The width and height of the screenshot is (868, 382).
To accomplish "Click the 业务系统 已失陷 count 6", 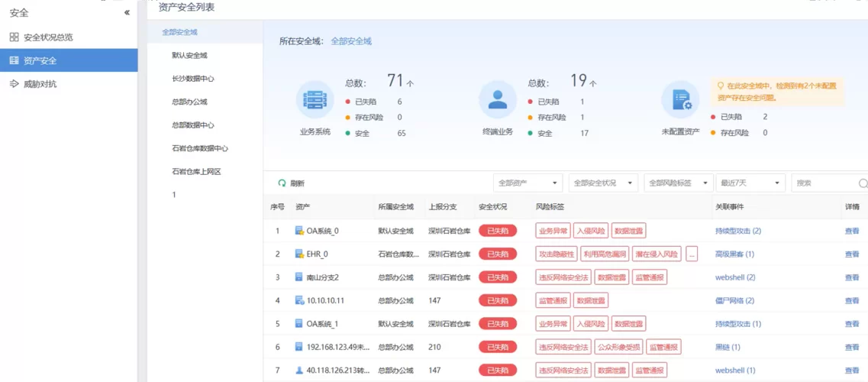I will [x=400, y=102].
